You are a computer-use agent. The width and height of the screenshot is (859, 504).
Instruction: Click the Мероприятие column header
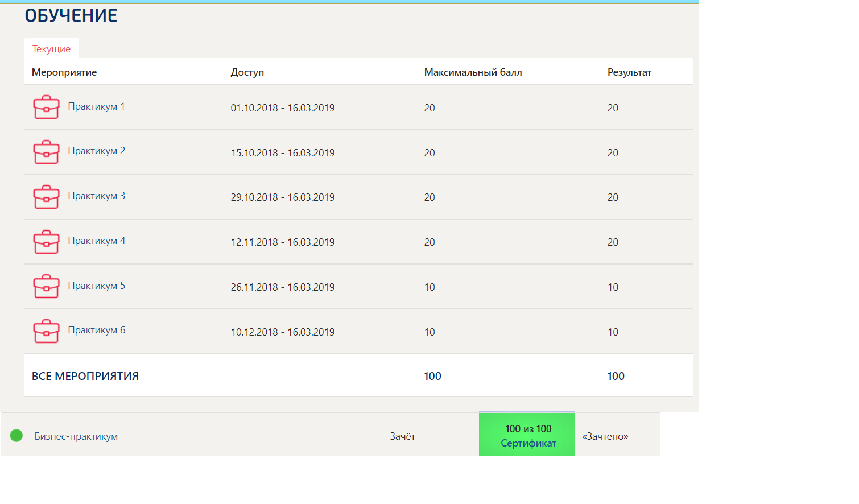click(64, 72)
